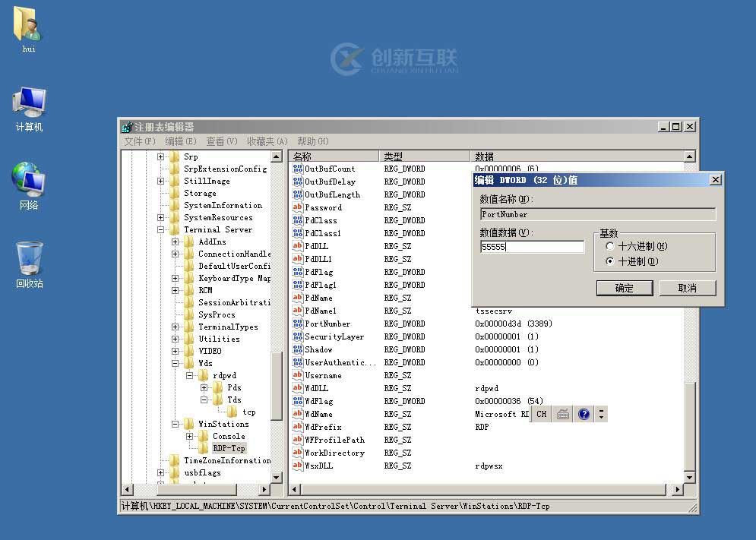Click the PortNumber DWORD value icon
This screenshot has height=540, width=756.
pyautogui.click(x=298, y=324)
